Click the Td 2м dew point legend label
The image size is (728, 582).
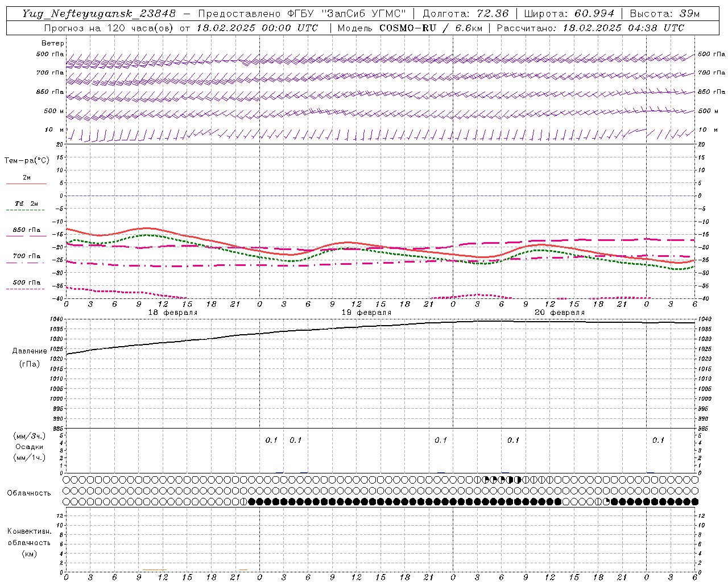[27, 203]
